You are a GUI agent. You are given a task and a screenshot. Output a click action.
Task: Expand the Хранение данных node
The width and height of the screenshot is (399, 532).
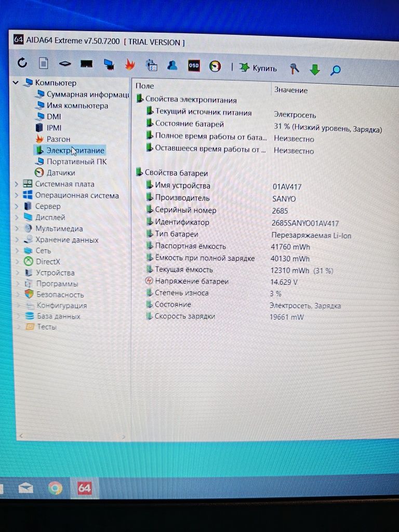click(17, 240)
